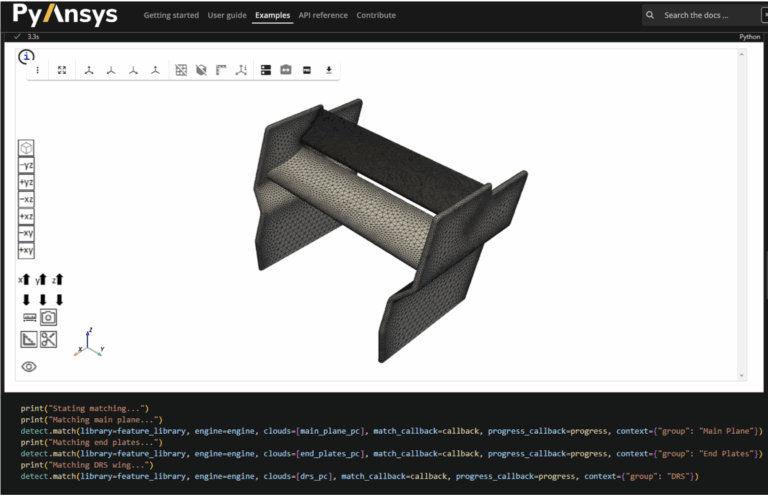Select the isometric cube view button
This screenshot has height=495, width=768.
tap(26, 148)
